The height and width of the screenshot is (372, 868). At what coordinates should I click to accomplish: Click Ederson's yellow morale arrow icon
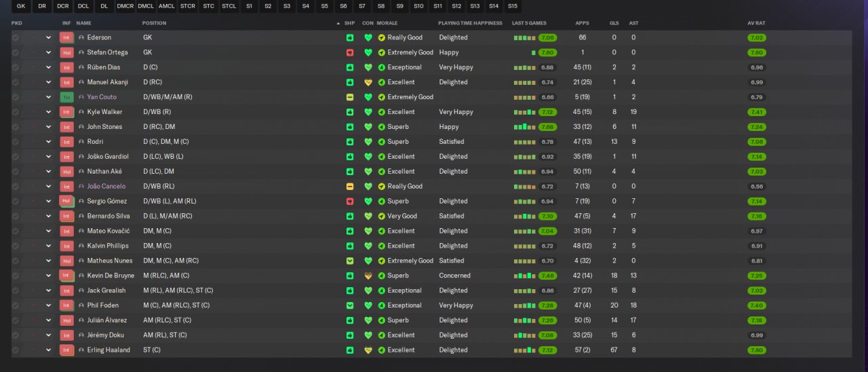382,37
